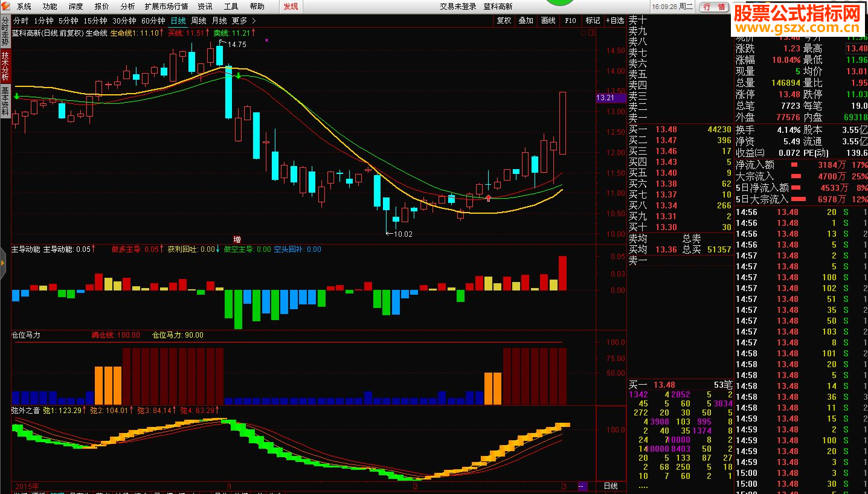Viewport: 868px width, 494px height.
Task: Switch to 周线 weekly period
Action: tap(199, 21)
